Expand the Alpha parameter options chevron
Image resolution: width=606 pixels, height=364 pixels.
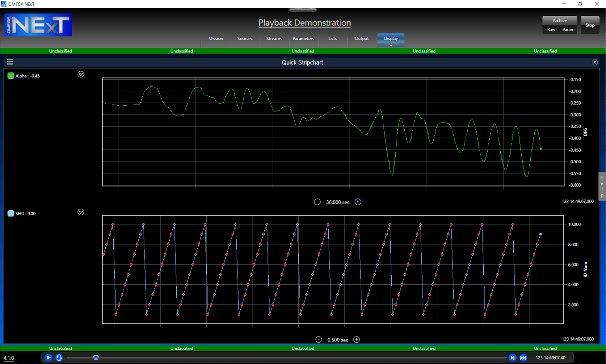(x=80, y=74)
